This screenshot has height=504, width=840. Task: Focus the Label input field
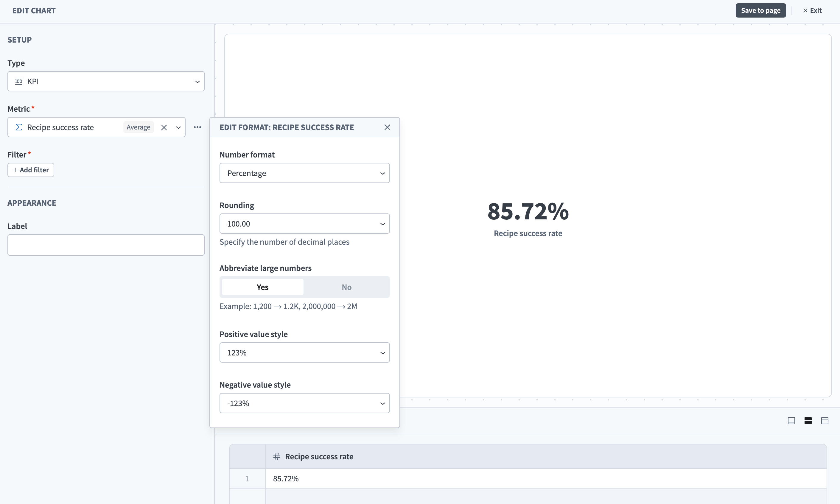(x=106, y=245)
